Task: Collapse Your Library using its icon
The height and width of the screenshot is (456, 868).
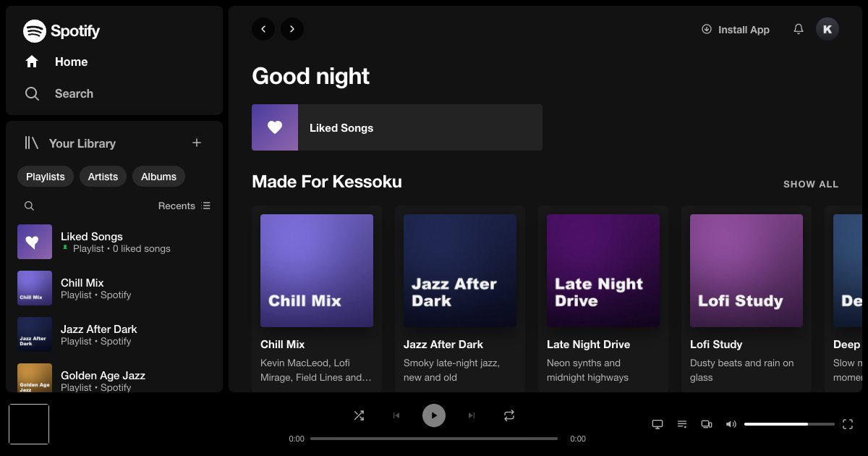Action: pos(31,143)
